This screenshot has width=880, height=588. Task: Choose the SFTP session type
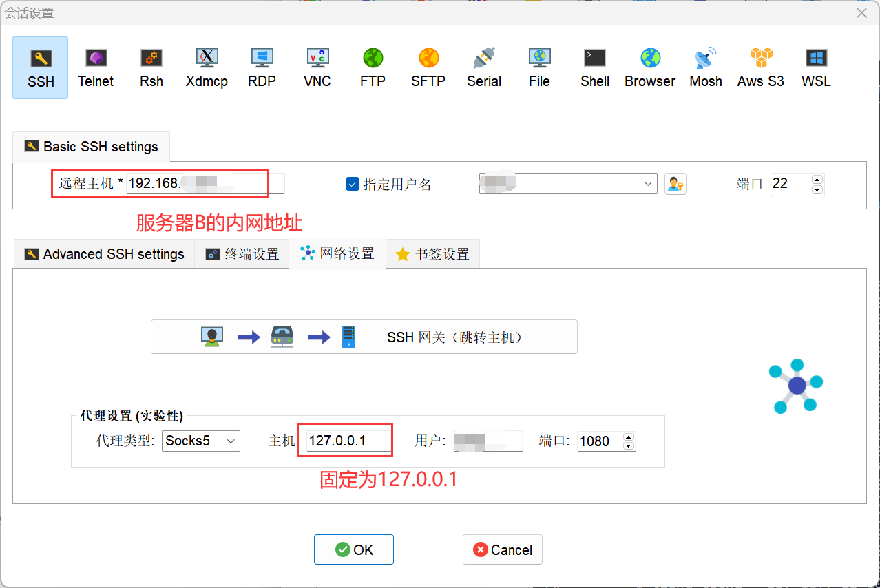coord(428,67)
